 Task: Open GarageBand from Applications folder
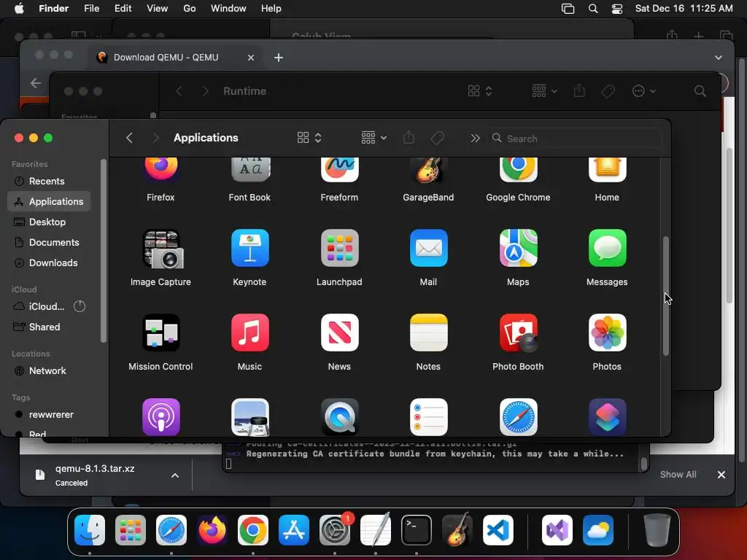[x=428, y=170]
